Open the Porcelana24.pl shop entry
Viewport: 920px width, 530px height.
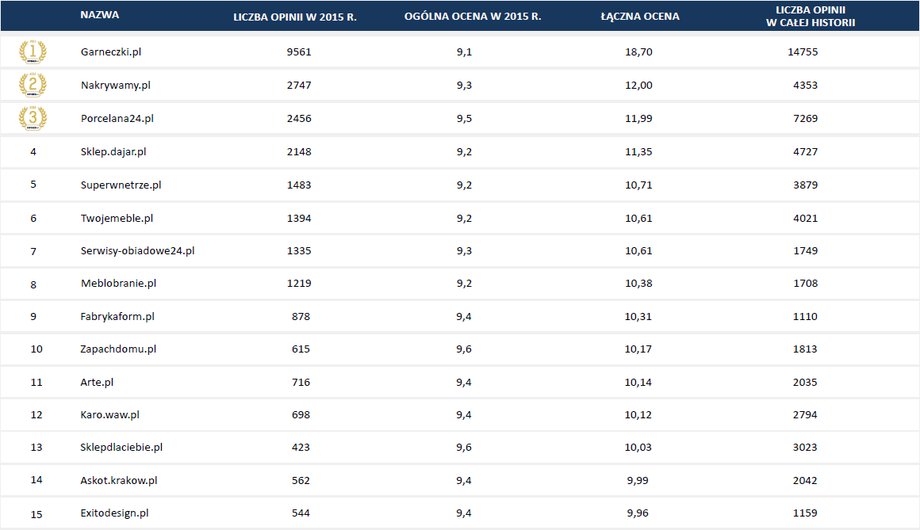click(x=117, y=118)
